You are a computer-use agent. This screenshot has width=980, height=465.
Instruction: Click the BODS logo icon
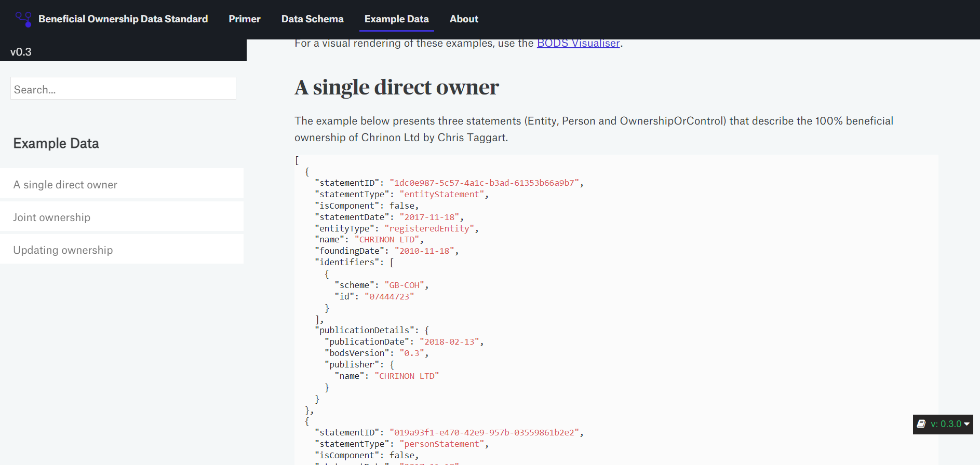23,19
